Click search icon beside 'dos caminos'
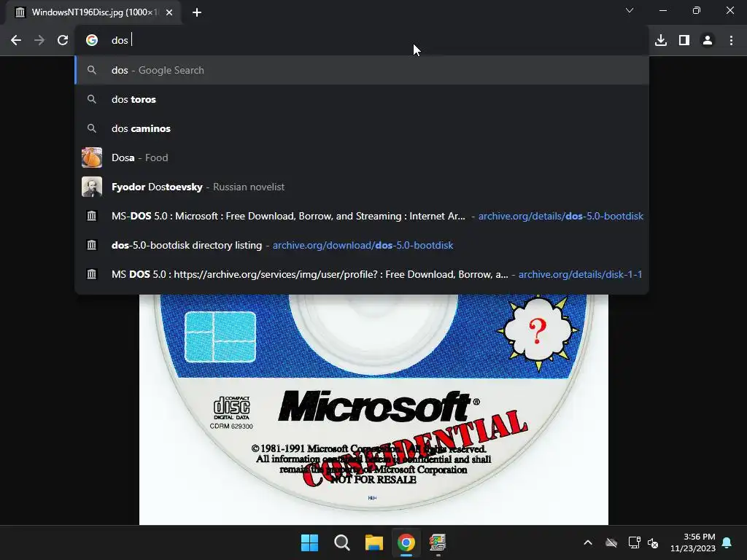Image resolution: width=747 pixels, height=560 pixels. point(92,128)
